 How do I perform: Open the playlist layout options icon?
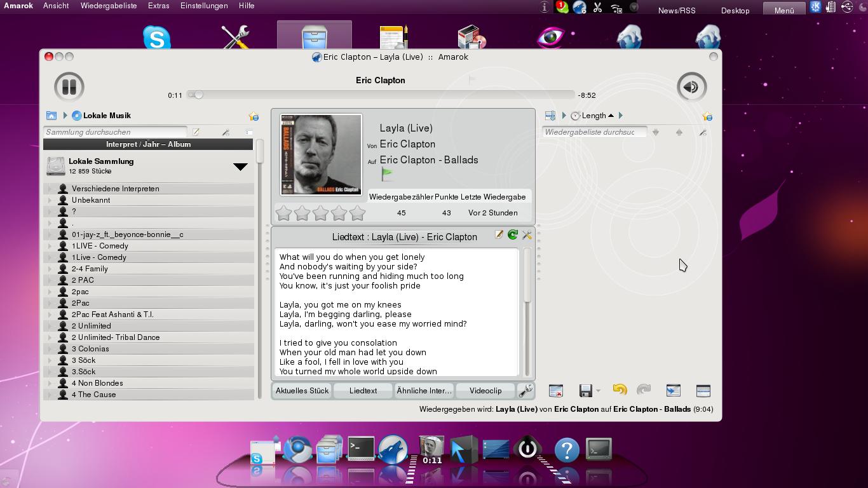point(703,391)
